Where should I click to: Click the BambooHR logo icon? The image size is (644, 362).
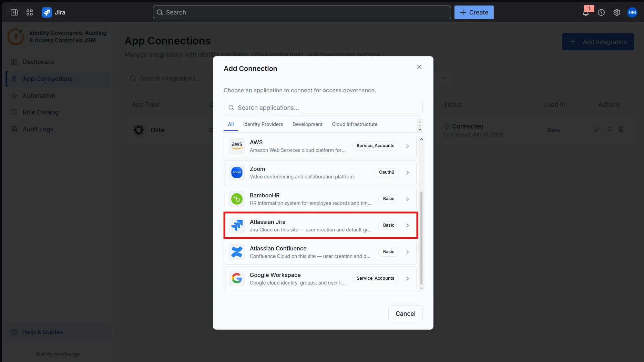[237, 199]
